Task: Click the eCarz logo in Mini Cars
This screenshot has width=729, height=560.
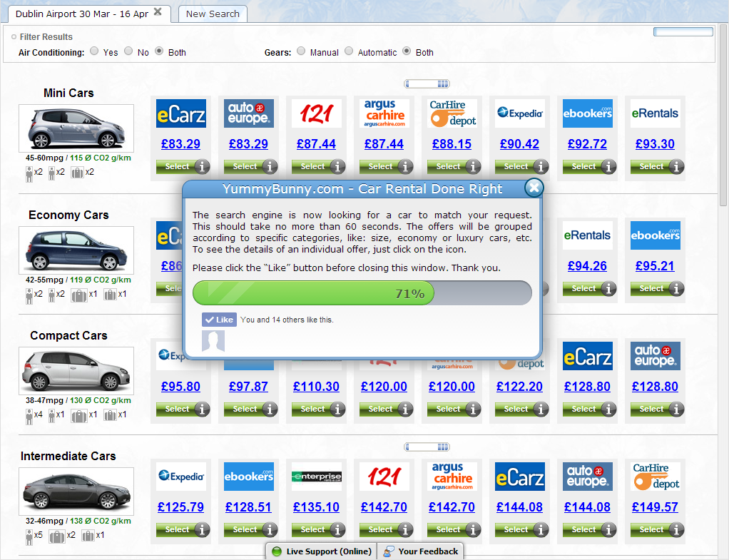Action: click(181, 113)
